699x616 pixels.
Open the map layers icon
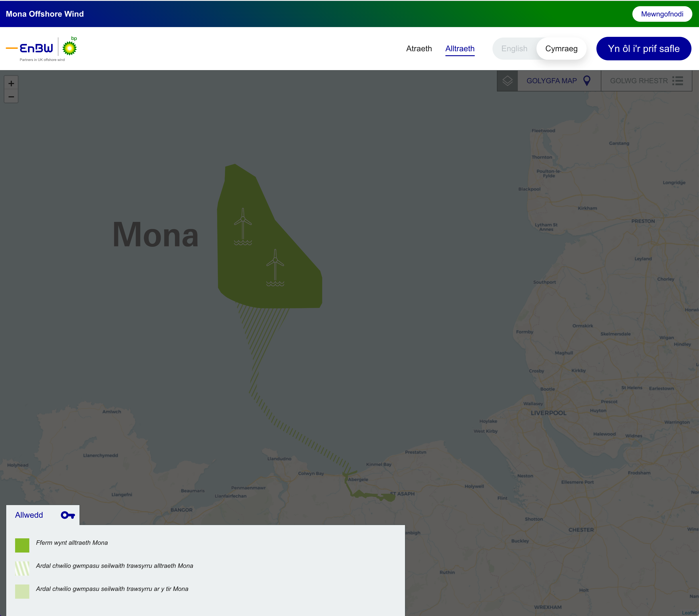(507, 81)
